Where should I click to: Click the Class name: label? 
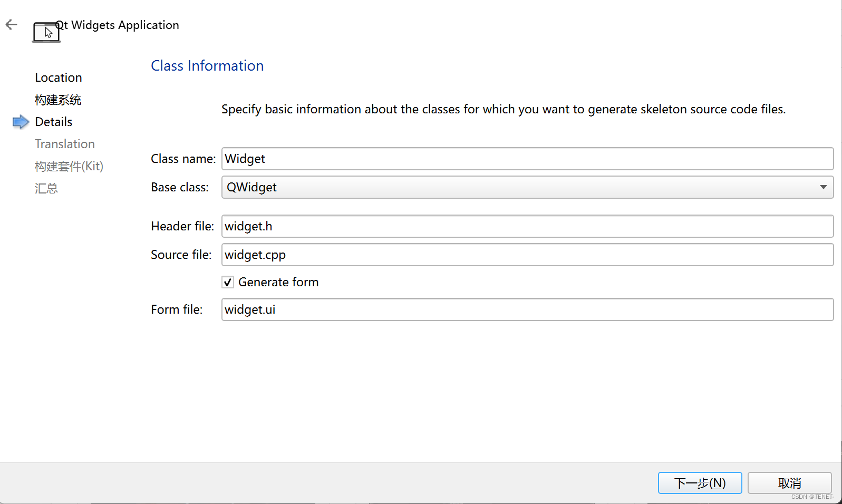point(183,159)
